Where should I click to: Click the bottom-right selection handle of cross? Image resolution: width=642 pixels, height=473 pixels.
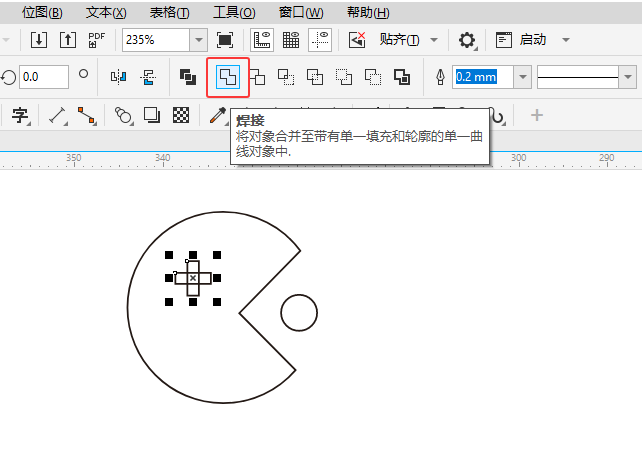tap(217, 302)
